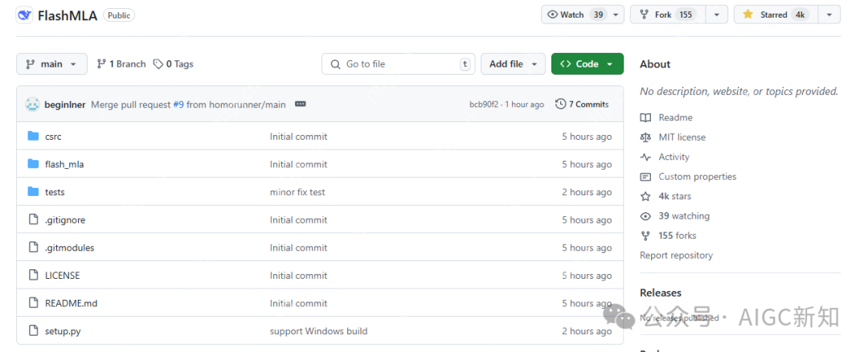Open the csrc folder
The image size is (868, 352).
tap(53, 136)
